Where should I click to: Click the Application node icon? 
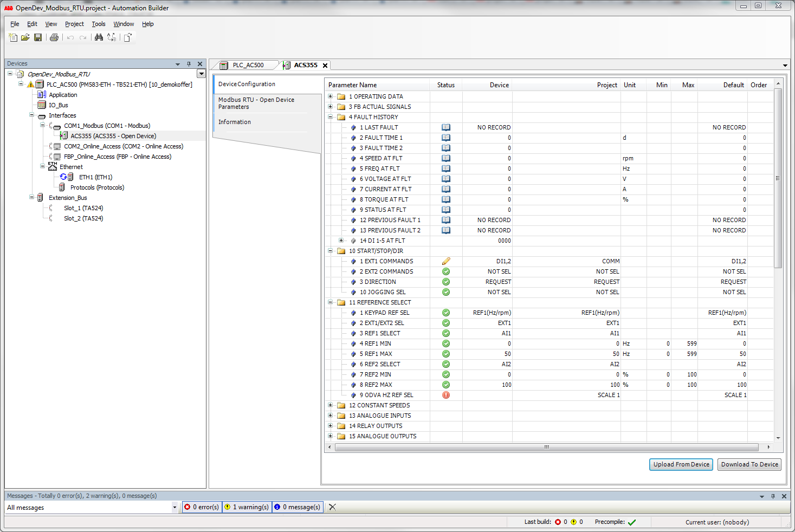(x=42, y=95)
